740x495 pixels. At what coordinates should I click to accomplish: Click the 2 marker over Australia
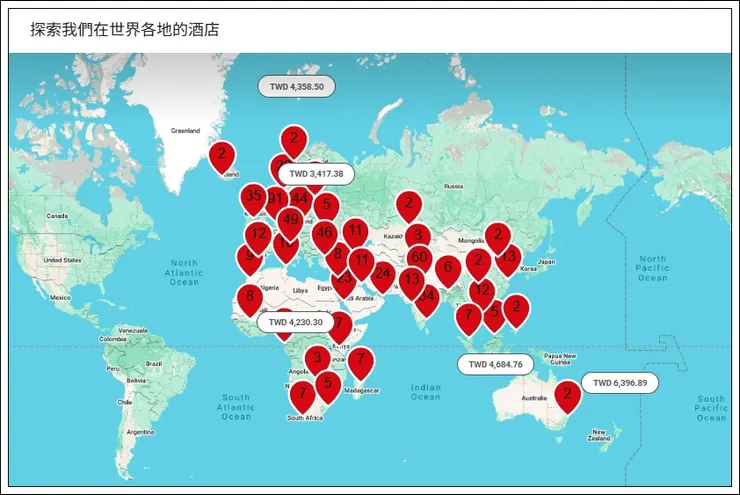coord(568,396)
